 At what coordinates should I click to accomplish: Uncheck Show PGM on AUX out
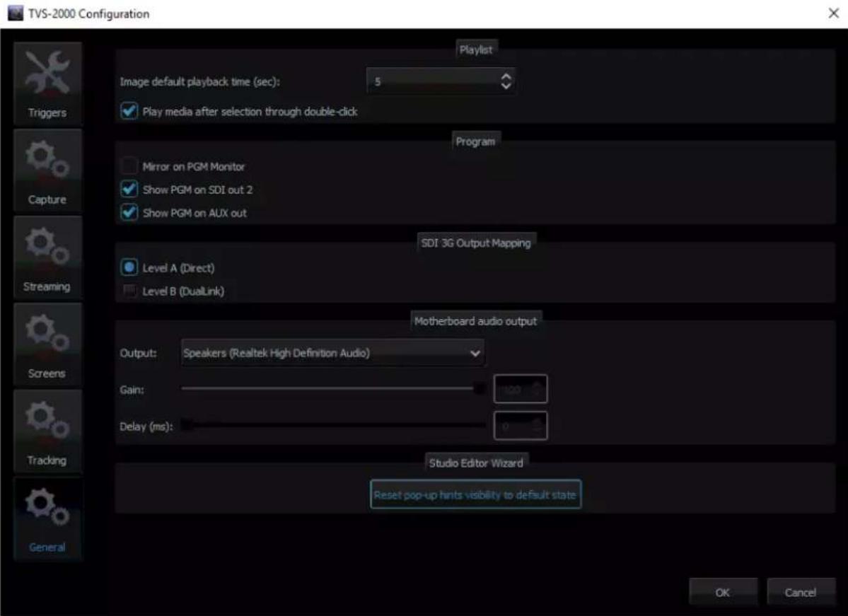[x=129, y=213]
